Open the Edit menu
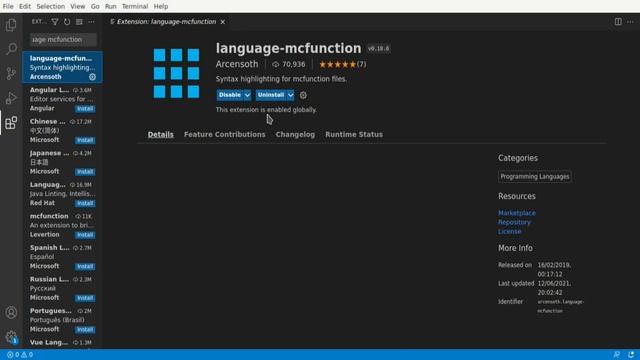 point(25,7)
